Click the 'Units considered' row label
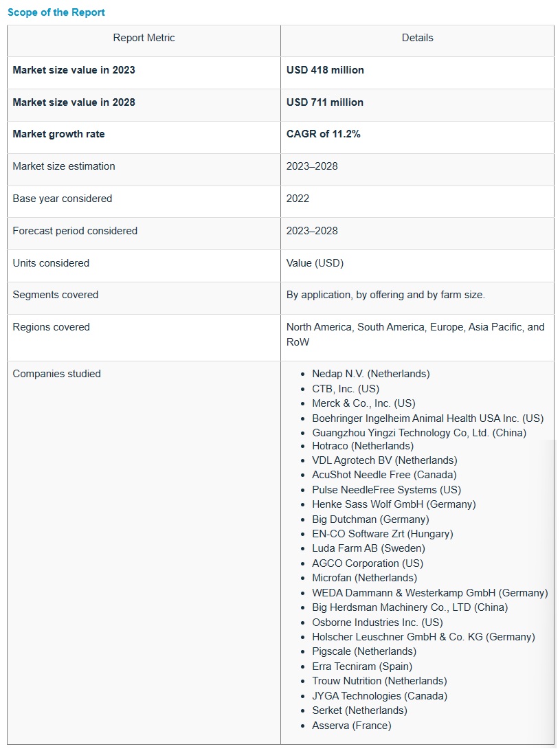Screen dimensions: 560x751 pyautogui.click(x=51, y=263)
